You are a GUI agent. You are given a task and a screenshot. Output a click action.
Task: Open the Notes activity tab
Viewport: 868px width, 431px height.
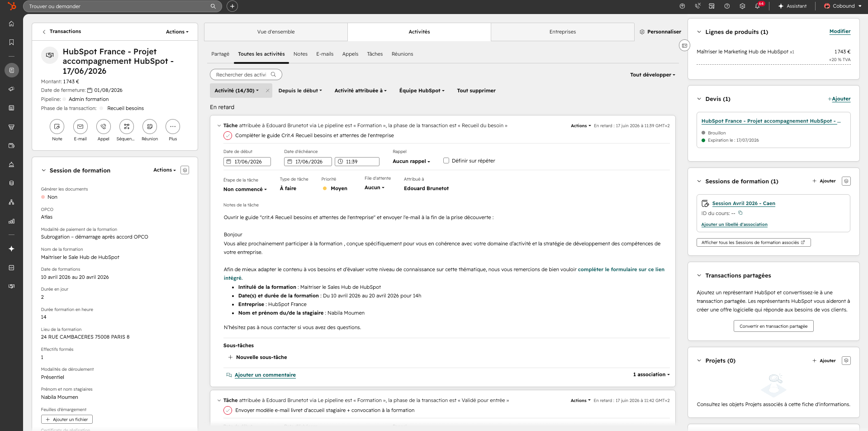point(300,54)
